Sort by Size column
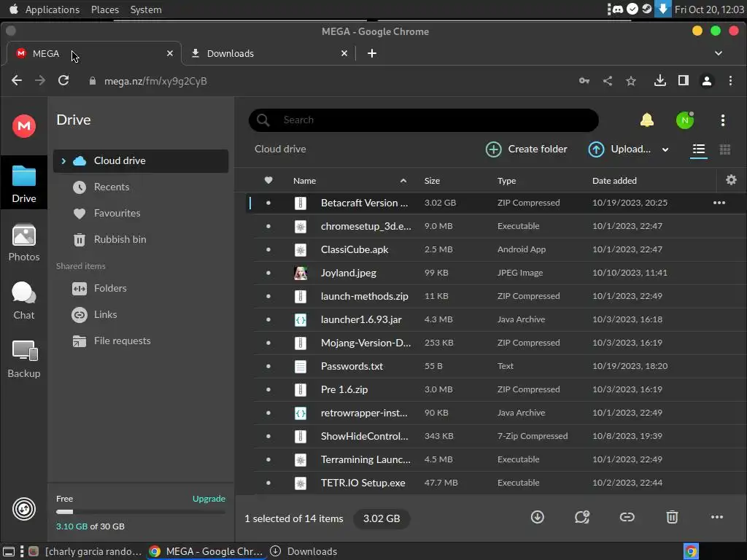 pyautogui.click(x=432, y=181)
